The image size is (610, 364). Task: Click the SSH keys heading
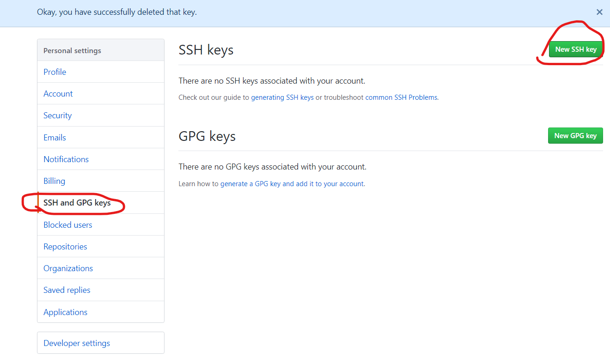(206, 50)
